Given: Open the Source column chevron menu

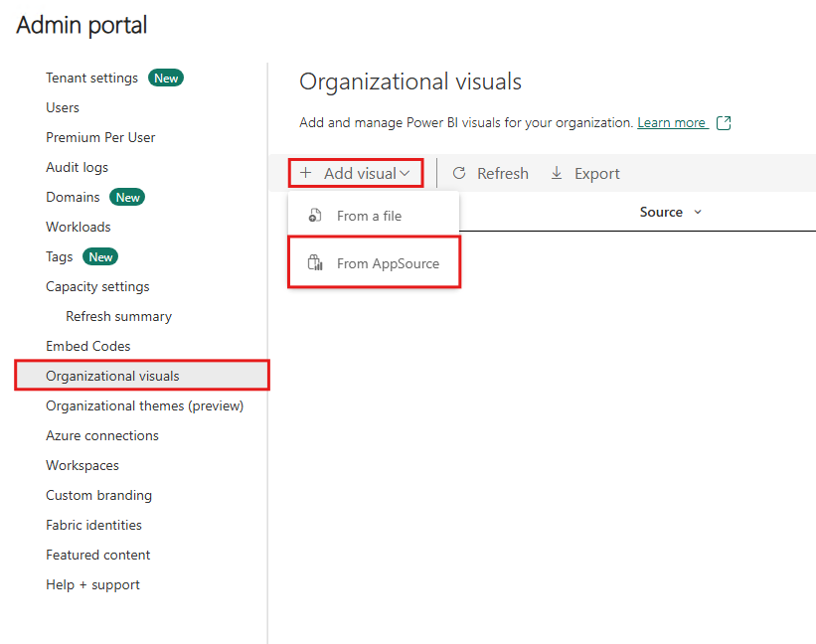Looking at the screenshot, I should [x=696, y=212].
